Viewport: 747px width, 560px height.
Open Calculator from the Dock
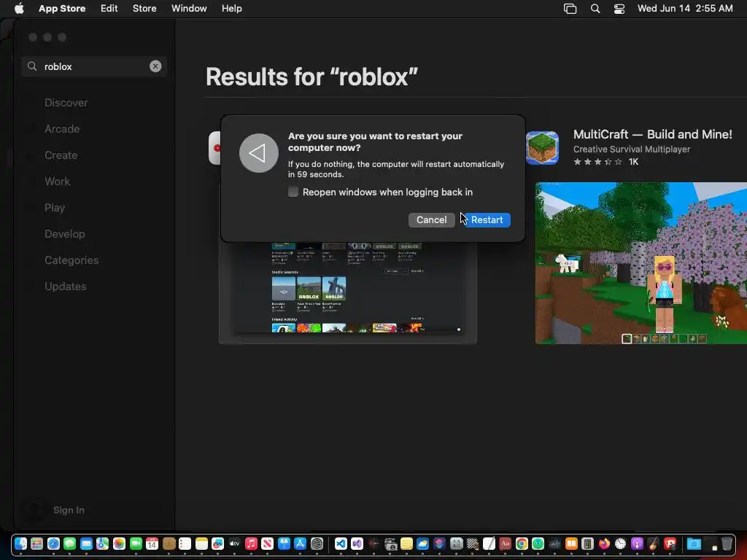click(x=587, y=543)
